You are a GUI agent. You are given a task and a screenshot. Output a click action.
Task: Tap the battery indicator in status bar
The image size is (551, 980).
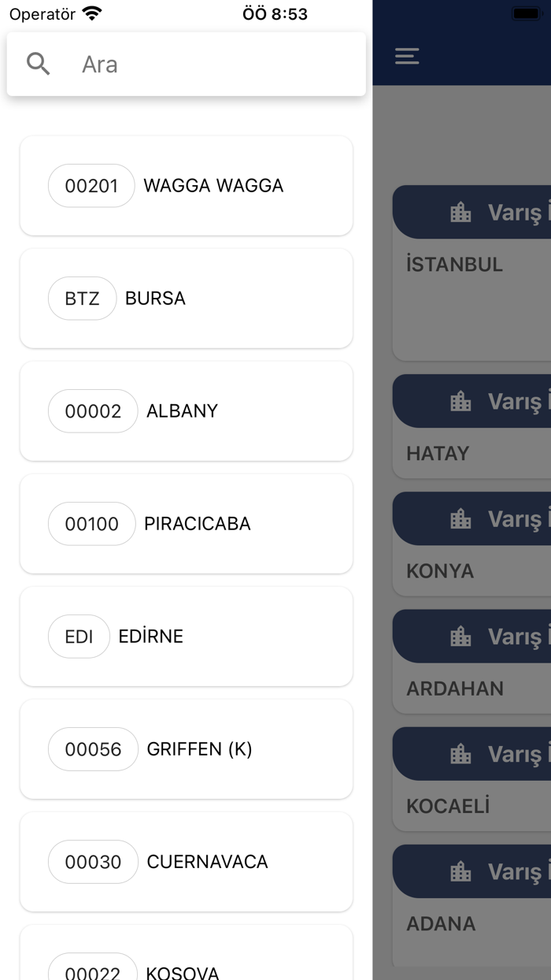point(526,13)
